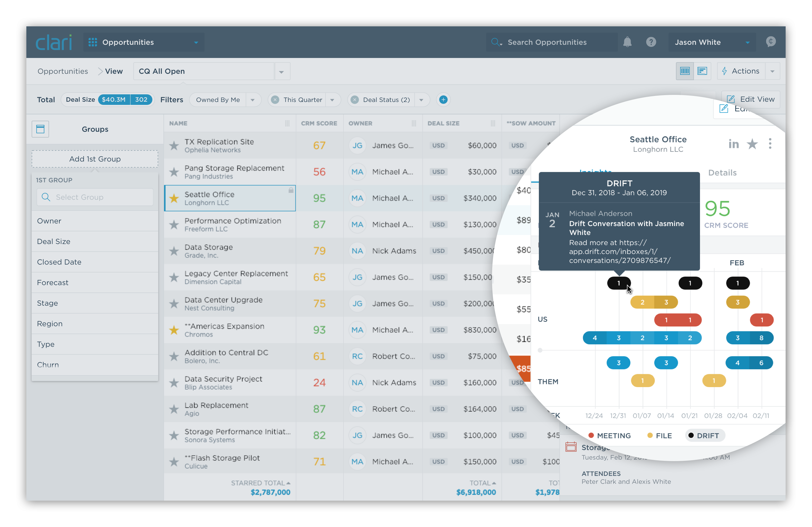
Task: Select Closed Date as group
Action: click(95, 262)
